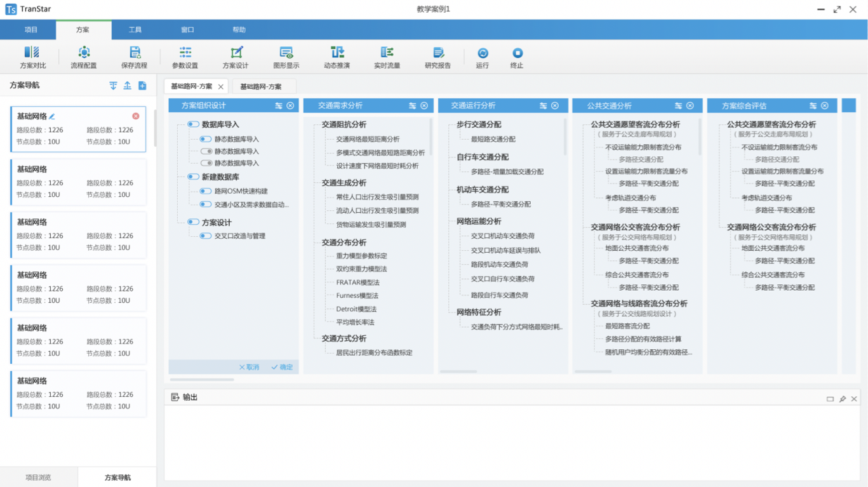
Task: Turn off the 路网OSM快速构建 toggle
Action: [204, 189]
